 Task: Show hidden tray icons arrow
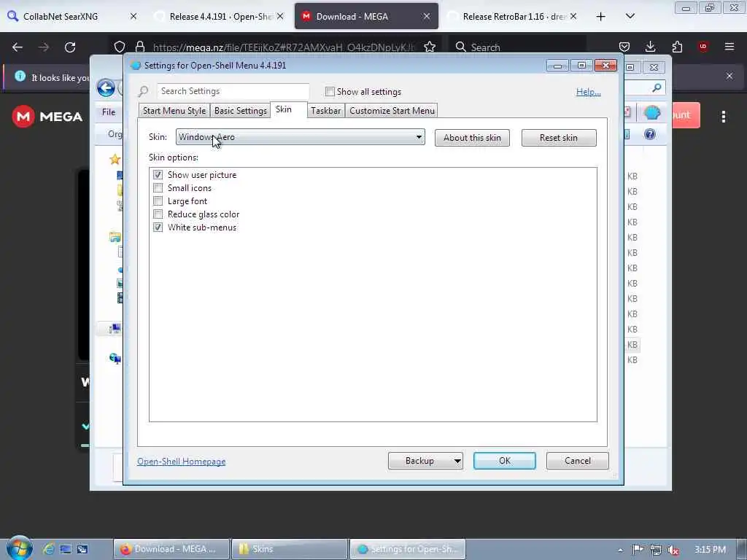click(620, 550)
